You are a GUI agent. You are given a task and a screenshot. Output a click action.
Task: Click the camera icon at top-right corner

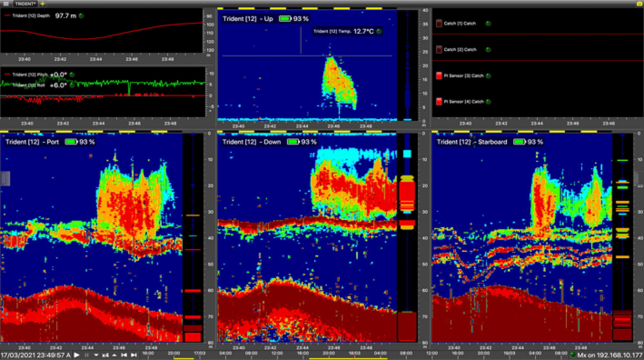point(639,4)
